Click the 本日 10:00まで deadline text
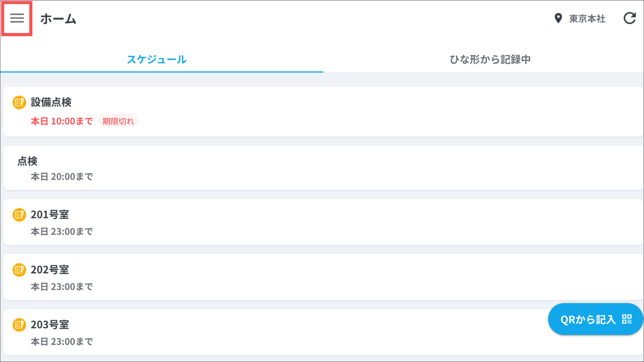The width and height of the screenshot is (644, 362). point(62,121)
